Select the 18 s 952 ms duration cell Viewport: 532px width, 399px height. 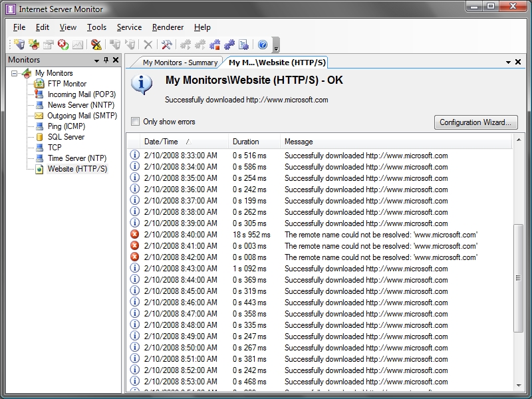point(251,235)
